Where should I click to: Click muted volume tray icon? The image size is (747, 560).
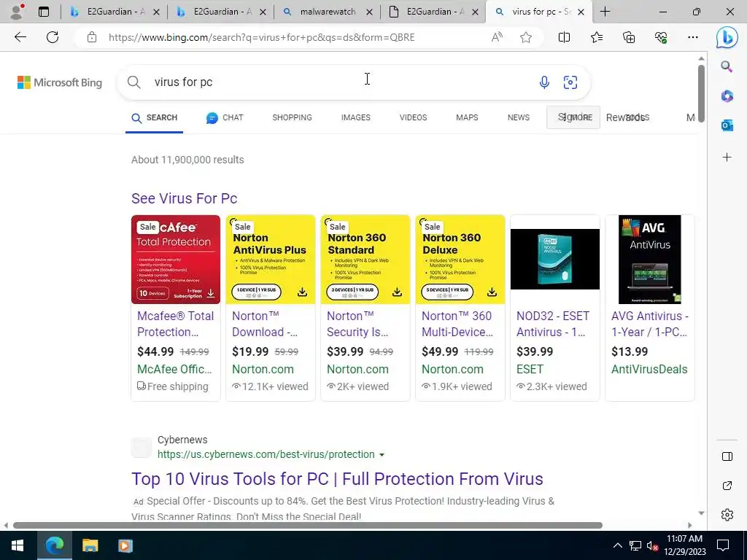point(652,545)
